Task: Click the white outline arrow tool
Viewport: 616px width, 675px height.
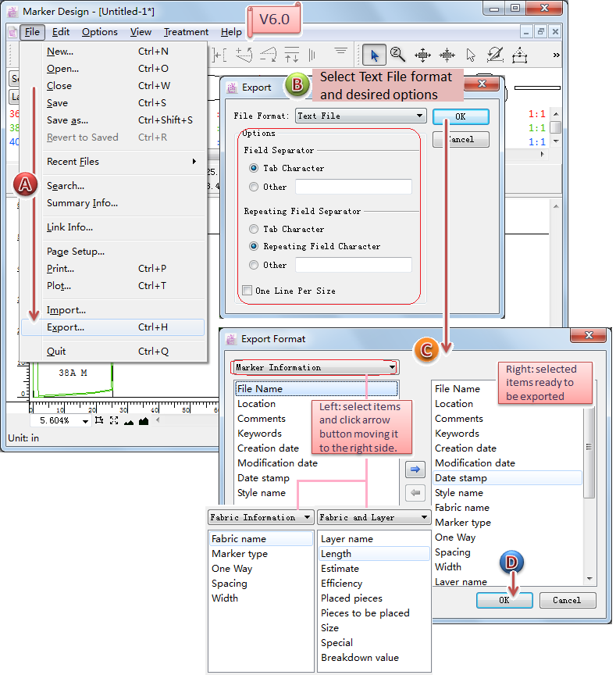Action: click(471, 55)
